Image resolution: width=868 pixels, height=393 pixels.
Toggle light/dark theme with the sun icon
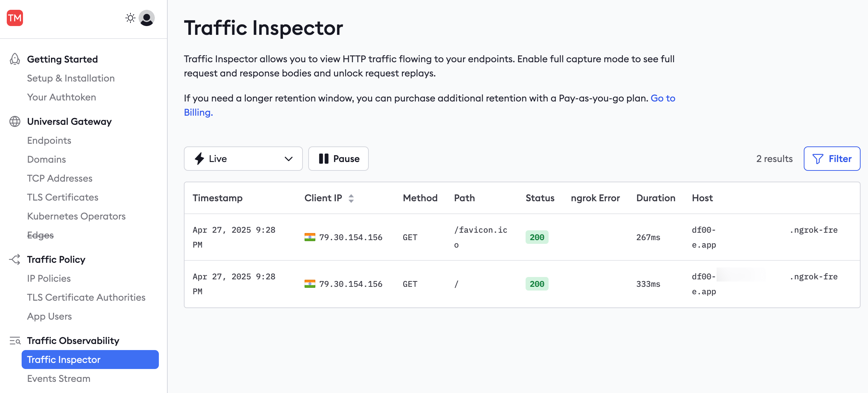click(130, 18)
